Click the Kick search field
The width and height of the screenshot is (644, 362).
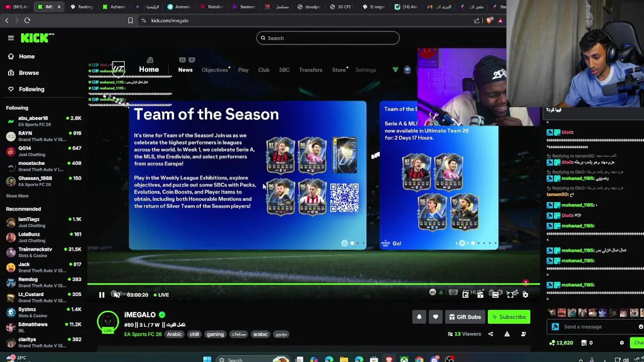328,38
